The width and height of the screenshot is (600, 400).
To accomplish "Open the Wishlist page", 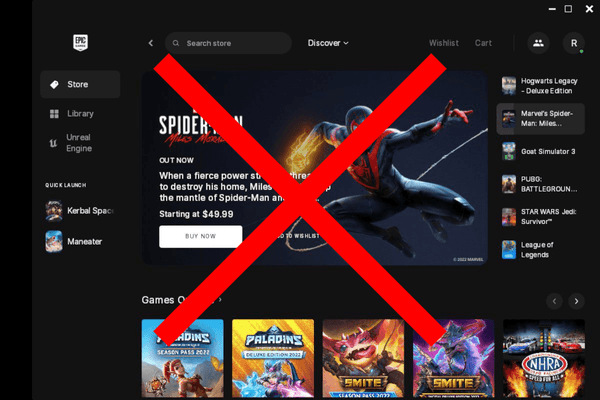I will tap(443, 43).
